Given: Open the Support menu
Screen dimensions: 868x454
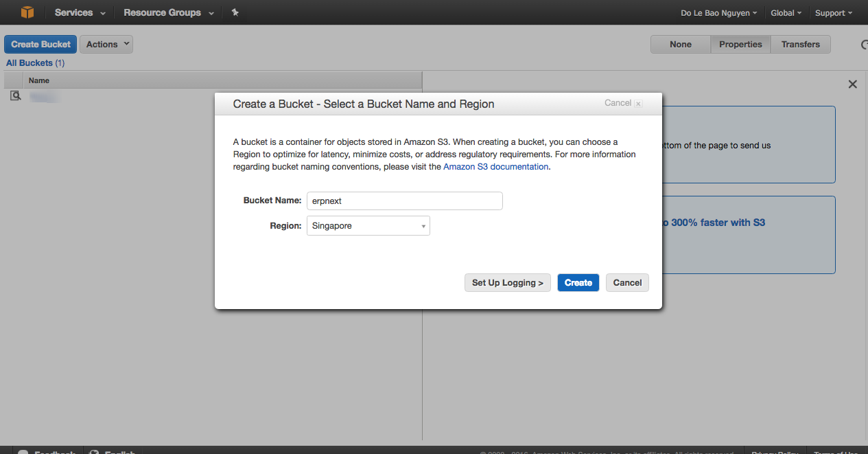Looking at the screenshot, I should click(833, 13).
